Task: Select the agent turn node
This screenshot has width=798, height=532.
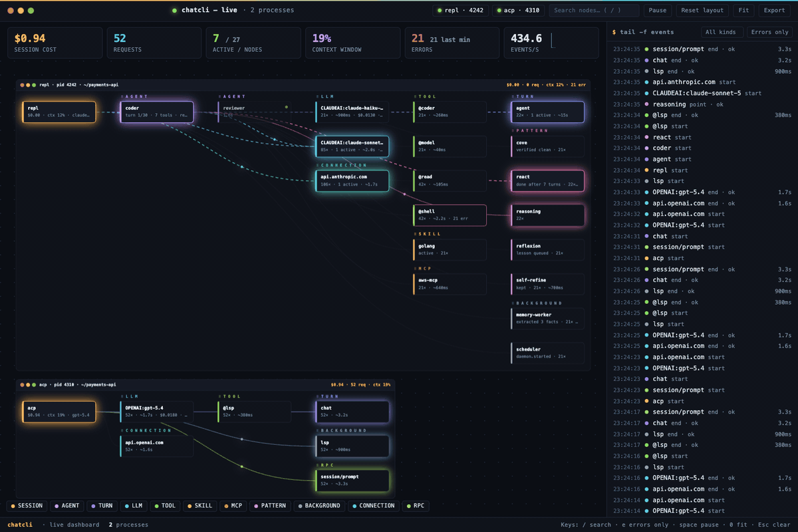Action: [x=547, y=112]
